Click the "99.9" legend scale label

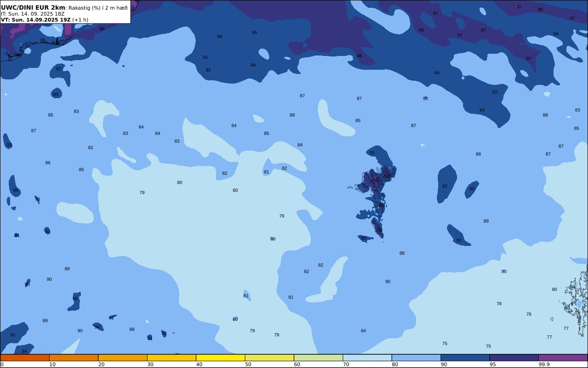tap(544, 364)
